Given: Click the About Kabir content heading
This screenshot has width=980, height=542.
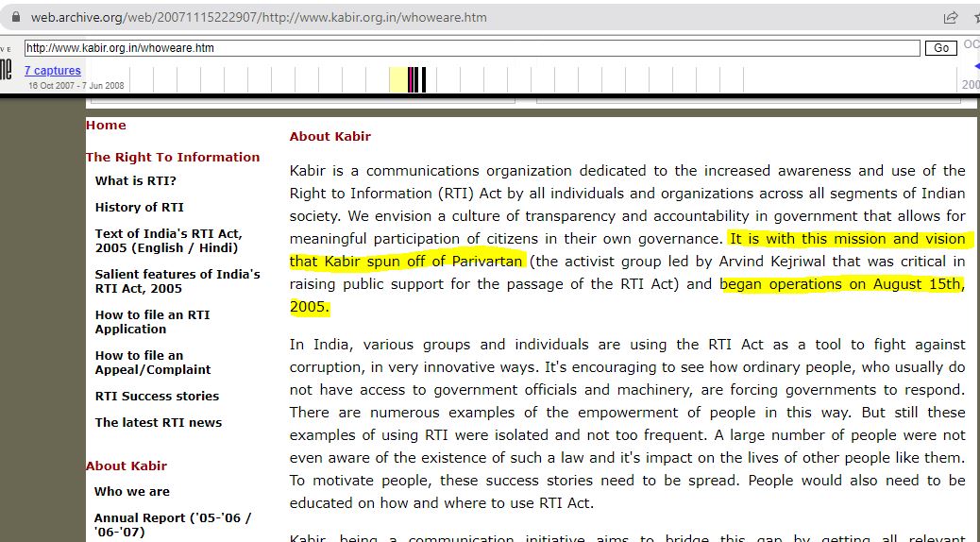Looking at the screenshot, I should 330,136.
